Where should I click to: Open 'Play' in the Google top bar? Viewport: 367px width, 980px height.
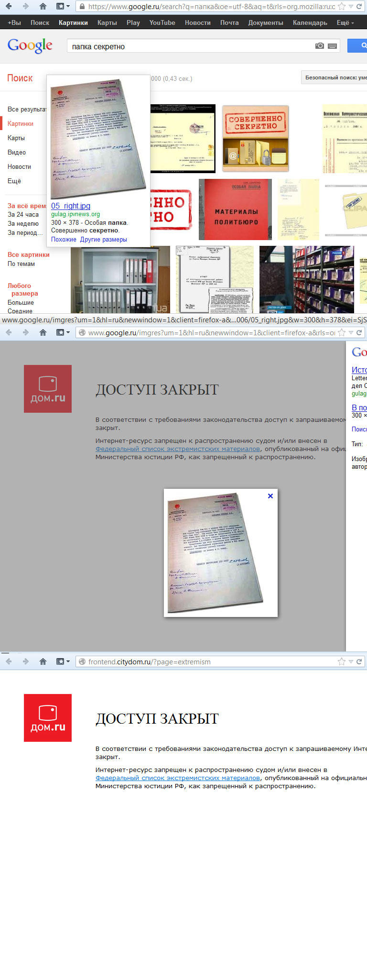pyautogui.click(x=133, y=22)
